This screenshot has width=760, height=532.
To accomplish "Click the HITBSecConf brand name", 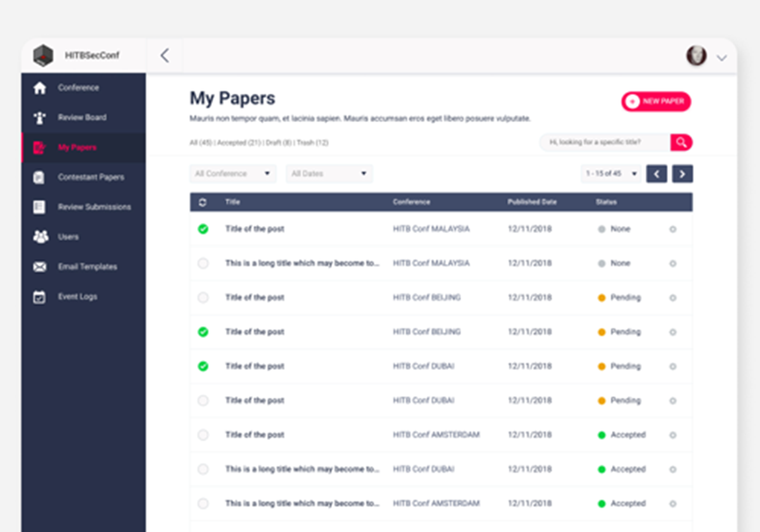I will tap(92, 56).
